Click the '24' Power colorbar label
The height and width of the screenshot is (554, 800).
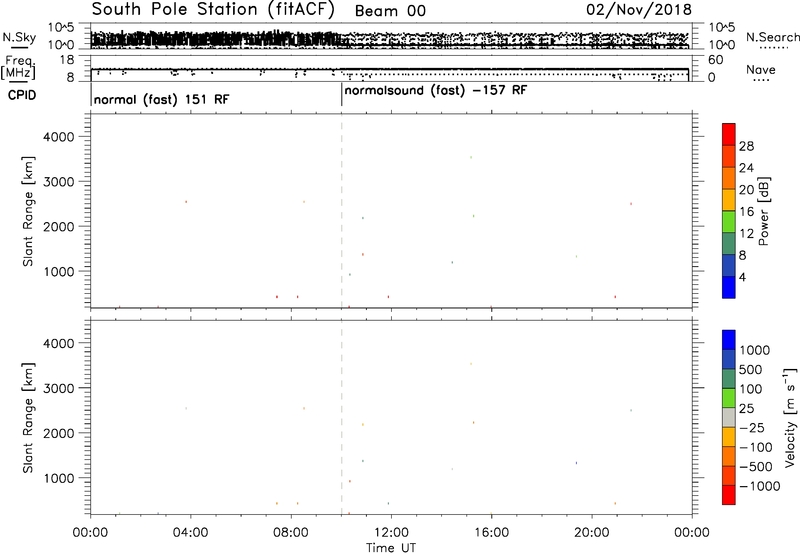746,168
